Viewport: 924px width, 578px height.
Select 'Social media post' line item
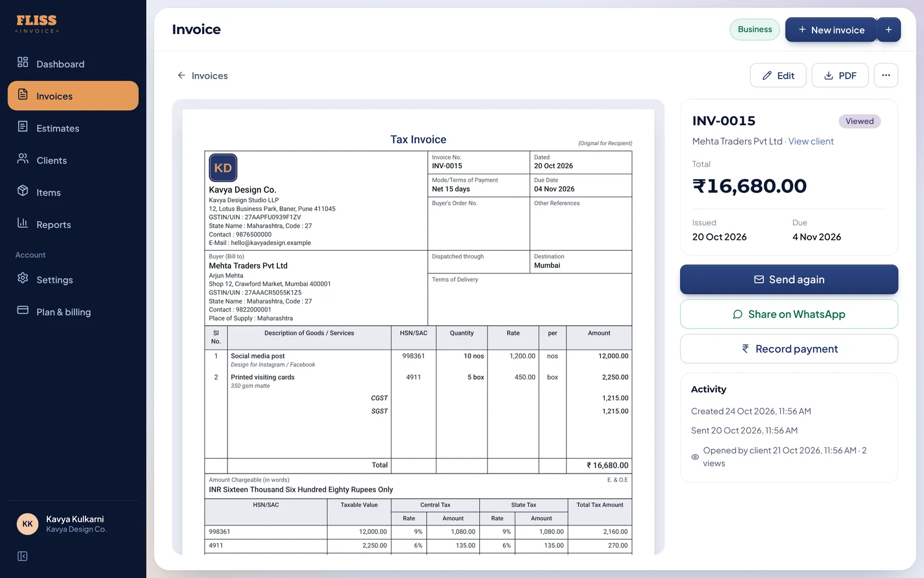point(258,356)
